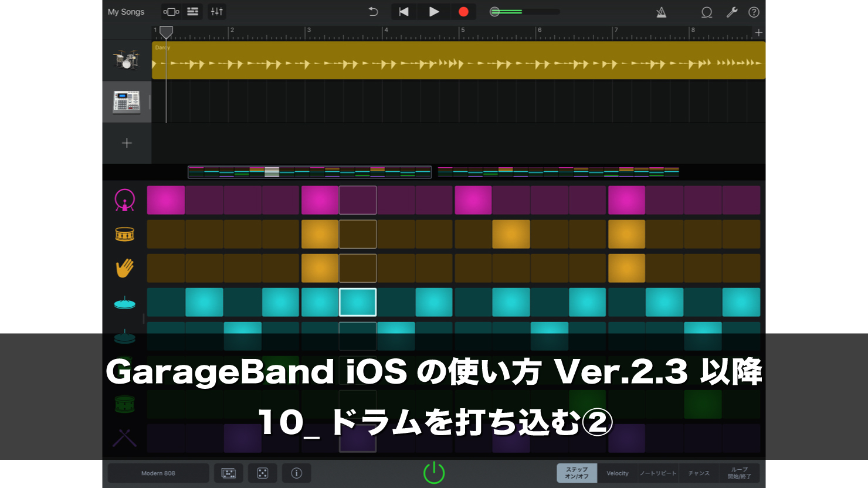Screen dimensions: 868x488
Task: Click the red record button
Action: point(463,12)
